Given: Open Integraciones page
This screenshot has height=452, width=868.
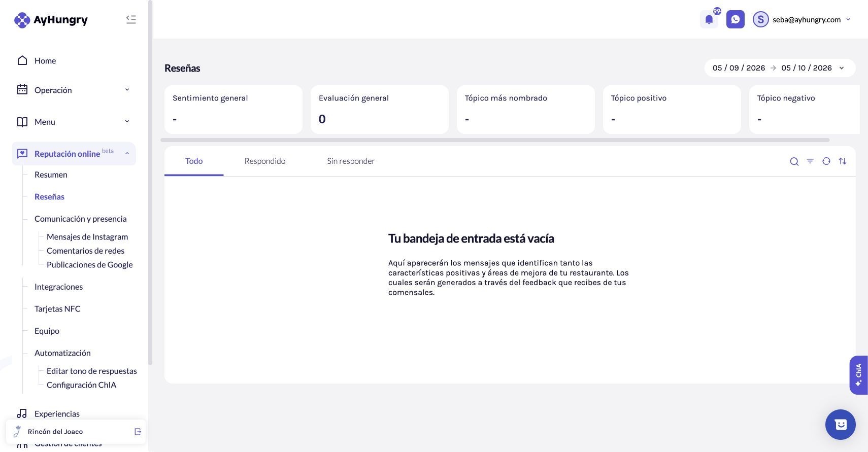Looking at the screenshot, I should [x=58, y=287].
